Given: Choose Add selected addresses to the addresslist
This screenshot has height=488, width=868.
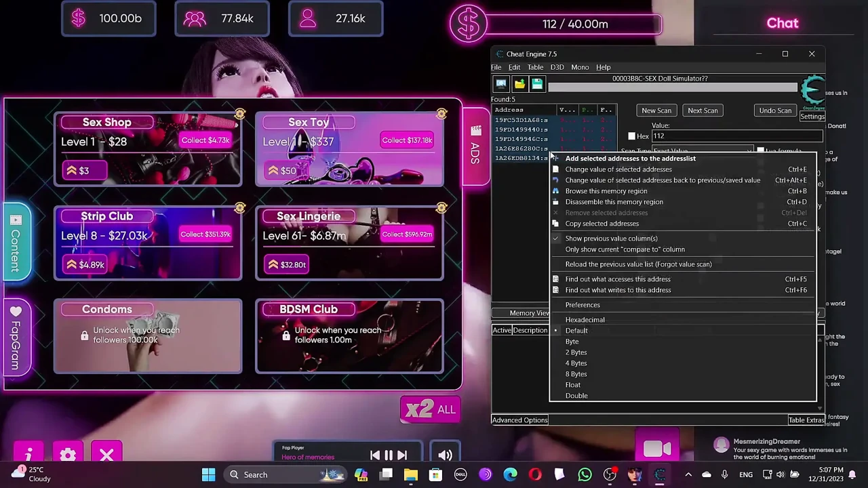Looking at the screenshot, I should [631, 159].
